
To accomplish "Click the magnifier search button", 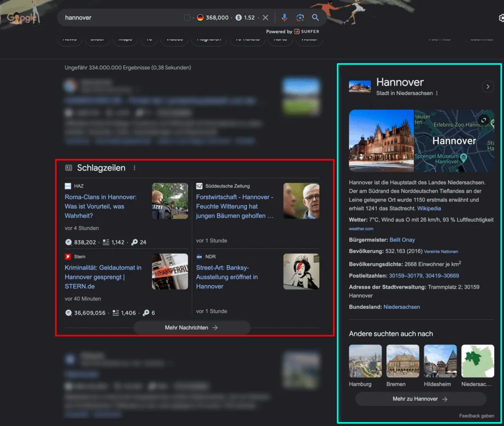I will (x=315, y=18).
